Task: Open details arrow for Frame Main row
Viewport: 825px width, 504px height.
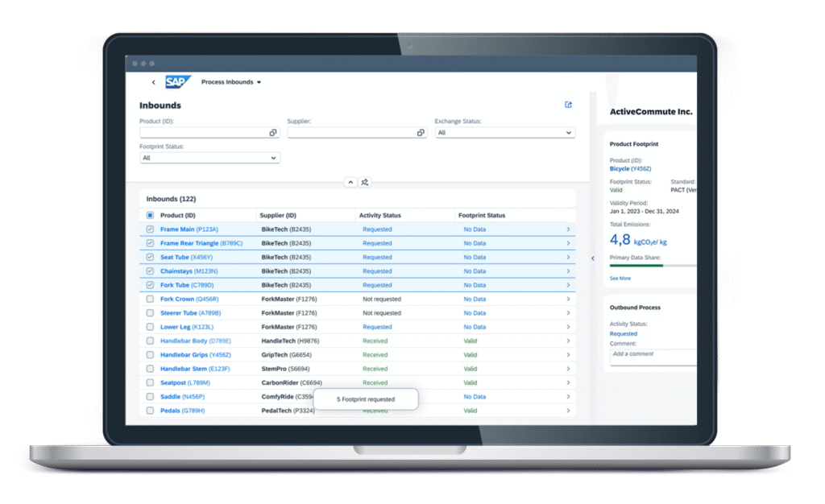Action: (x=568, y=229)
